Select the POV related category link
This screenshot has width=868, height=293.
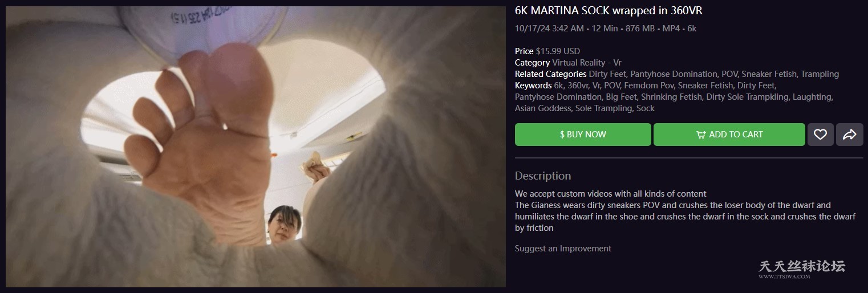(x=729, y=74)
